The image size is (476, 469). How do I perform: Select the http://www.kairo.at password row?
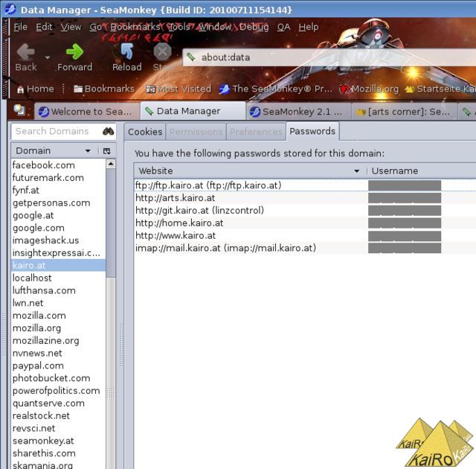305,235
